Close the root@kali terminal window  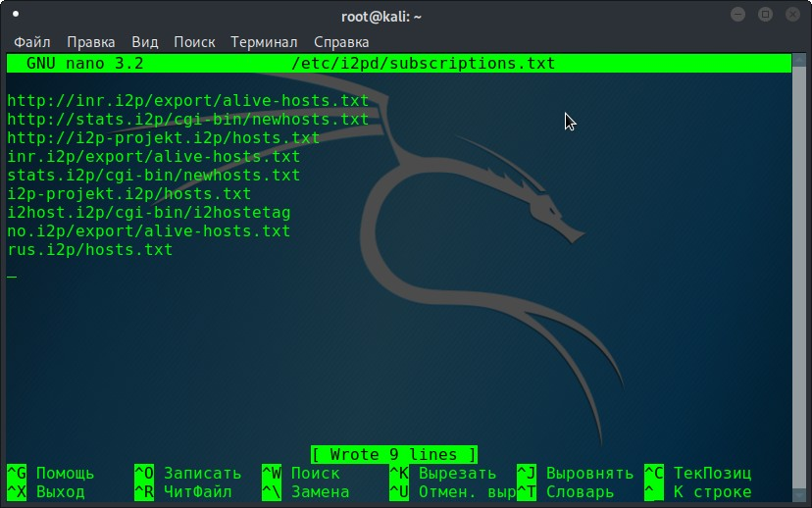coord(792,15)
